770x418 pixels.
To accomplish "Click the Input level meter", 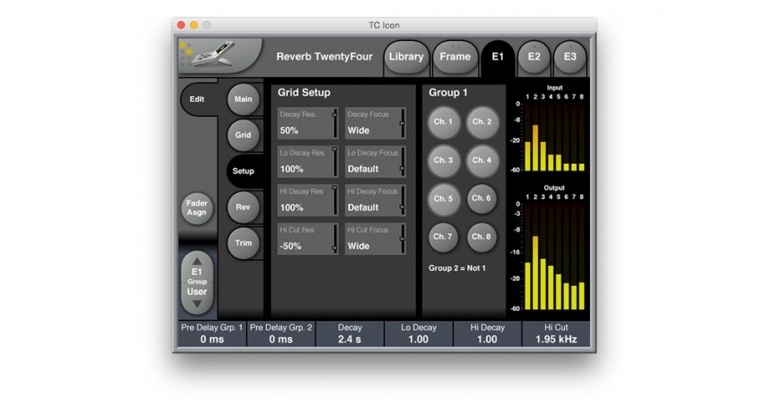I will [x=550, y=129].
